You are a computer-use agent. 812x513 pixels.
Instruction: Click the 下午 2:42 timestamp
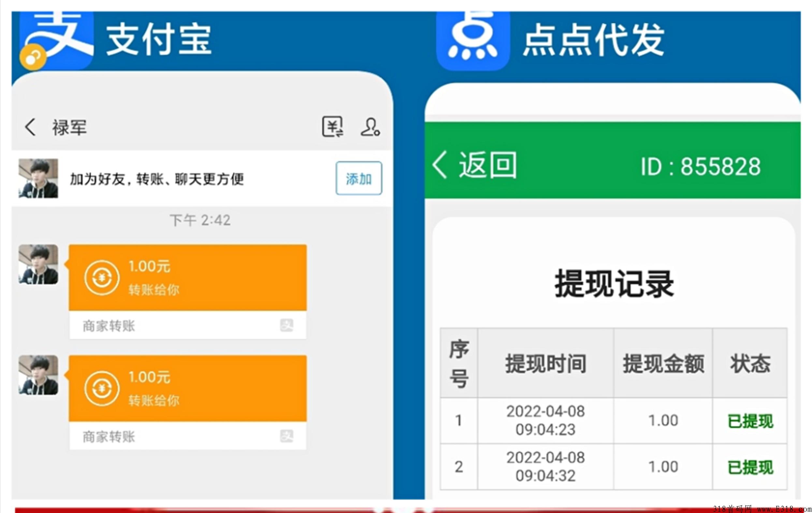coord(200,220)
